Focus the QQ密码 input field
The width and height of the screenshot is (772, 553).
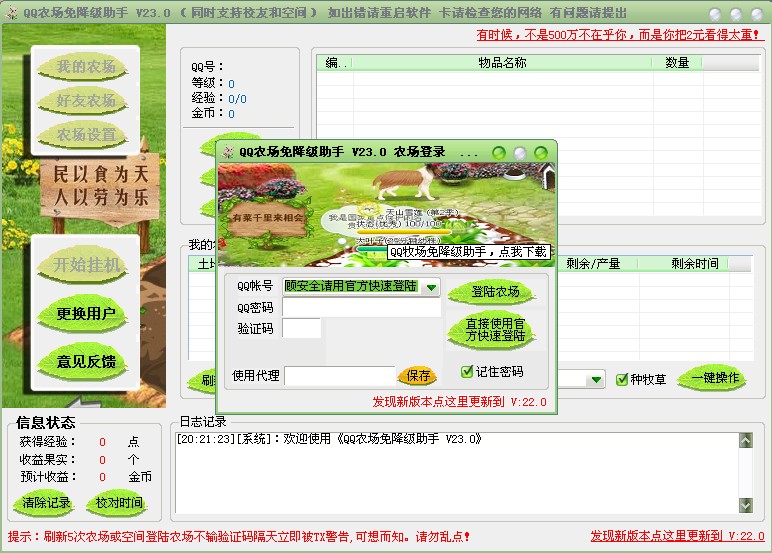(x=361, y=308)
